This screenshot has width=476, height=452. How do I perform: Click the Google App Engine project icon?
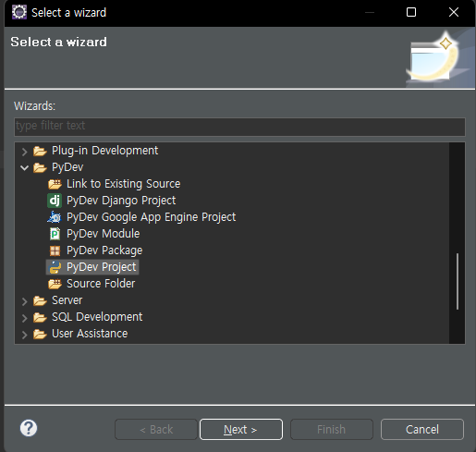point(55,217)
